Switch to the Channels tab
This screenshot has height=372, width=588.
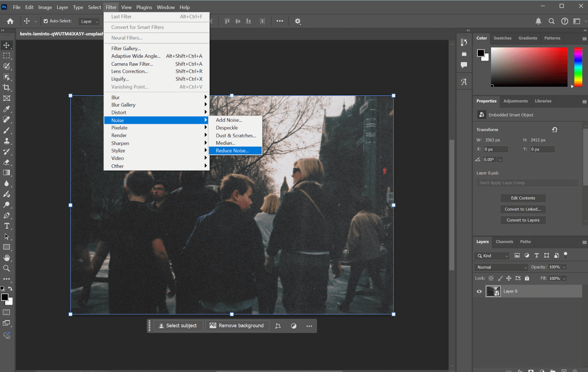pyautogui.click(x=504, y=242)
